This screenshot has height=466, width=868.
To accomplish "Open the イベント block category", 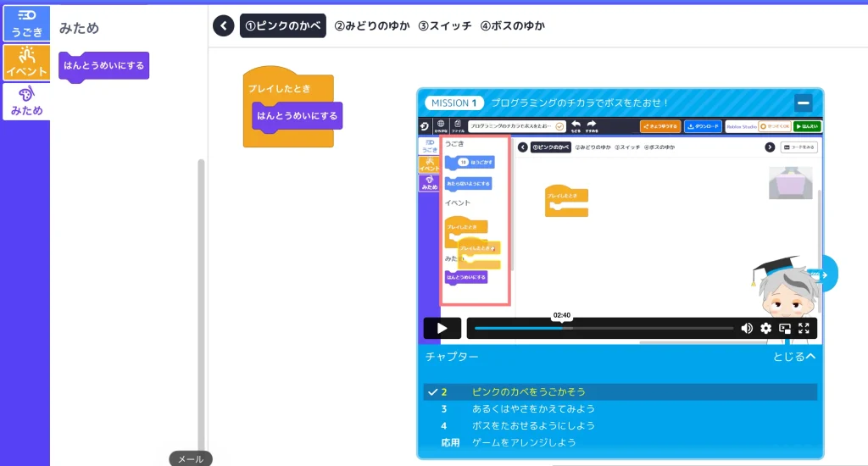I will pyautogui.click(x=26, y=63).
